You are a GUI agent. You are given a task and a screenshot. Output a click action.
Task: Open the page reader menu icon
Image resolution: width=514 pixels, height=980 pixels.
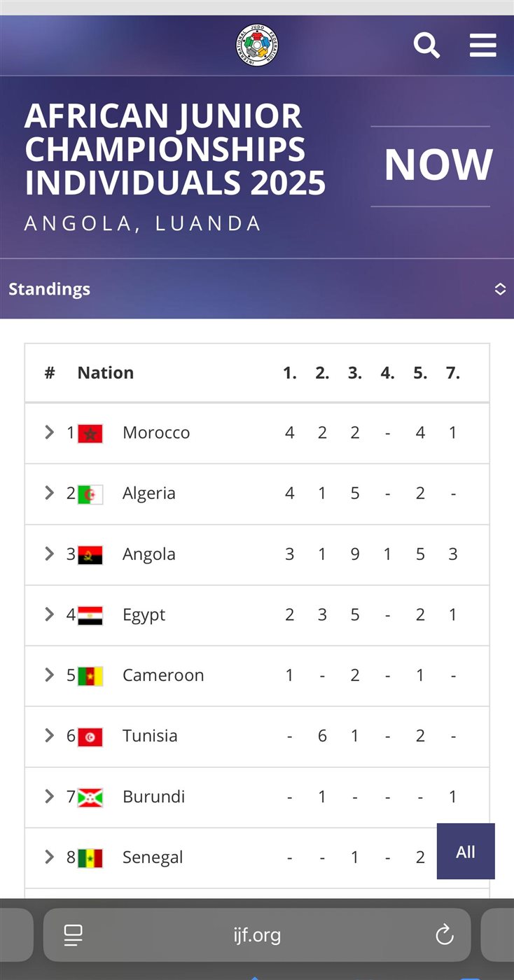(x=73, y=934)
